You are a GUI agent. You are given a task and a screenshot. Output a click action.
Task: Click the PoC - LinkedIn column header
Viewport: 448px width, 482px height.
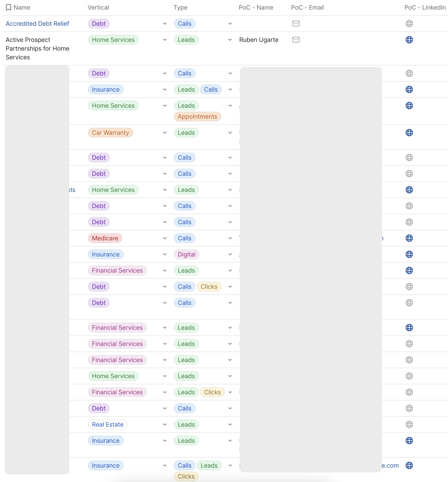click(x=425, y=7)
